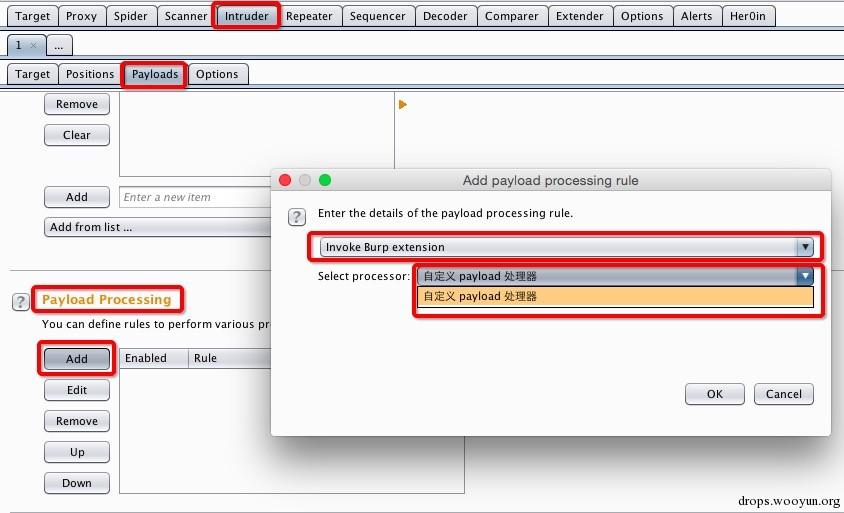The height and width of the screenshot is (513, 844).
Task: Click the Enabled column header
Action: (x=153, y=358)
